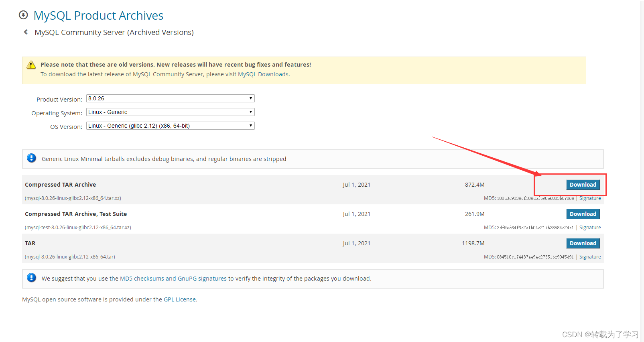Screen dimensions: 644x342
Task: Click the 261.9M file size value
Action: (x=475, y=214)
